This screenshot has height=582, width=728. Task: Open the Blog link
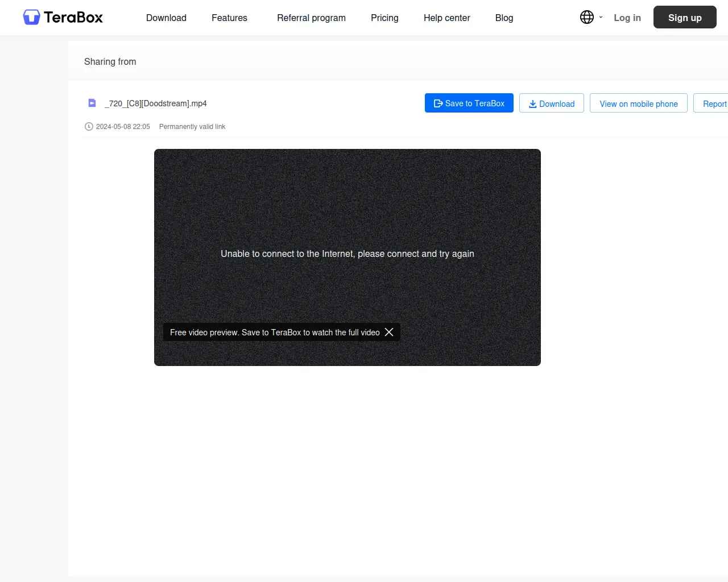tap(504, 18)
